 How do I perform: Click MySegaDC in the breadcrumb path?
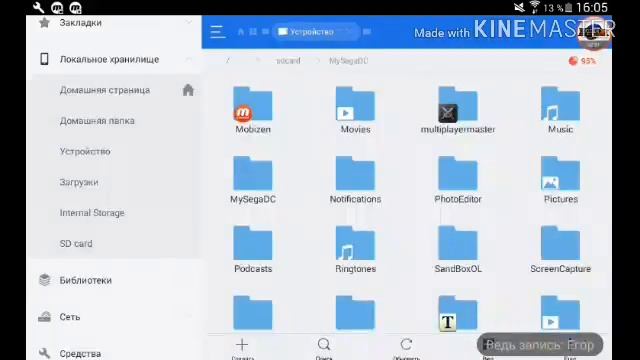349,61
